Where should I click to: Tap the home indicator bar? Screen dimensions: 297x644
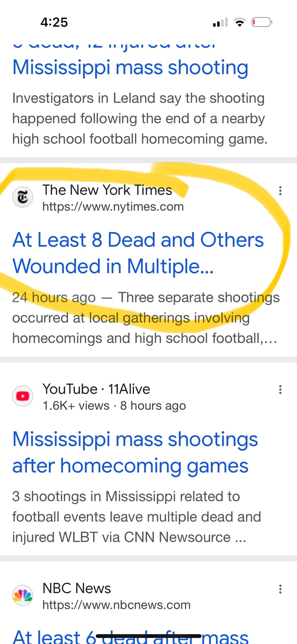[148, 636]
